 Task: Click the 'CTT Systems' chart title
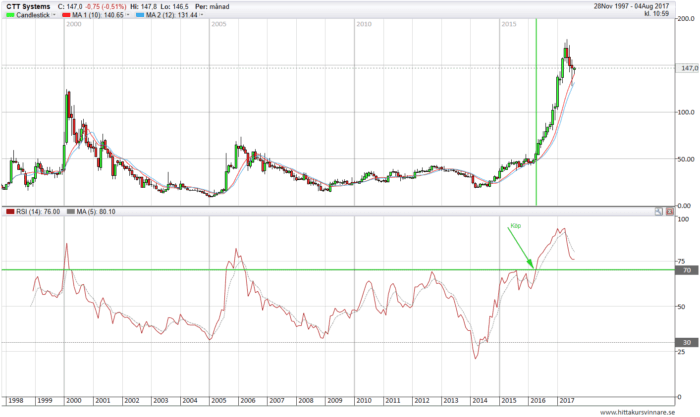(28, 7)
